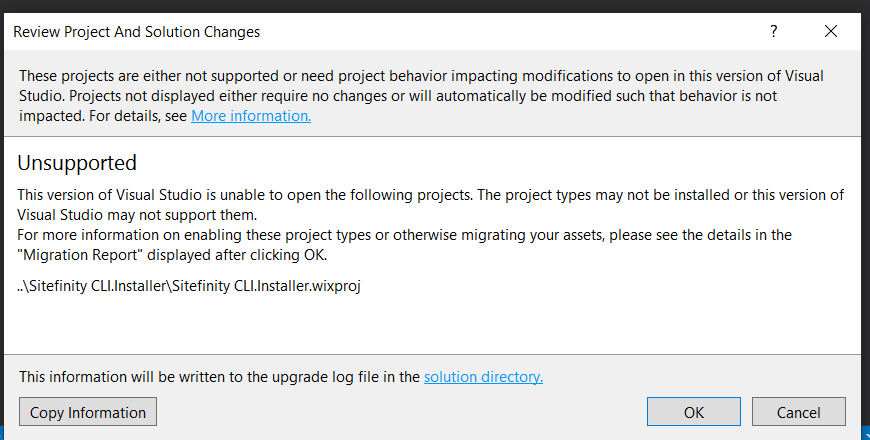Click the upgrade log file footer sentence

281,377
